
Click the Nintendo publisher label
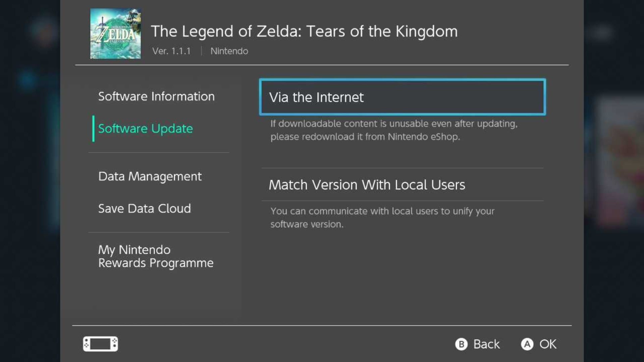(x=229, y=51)
